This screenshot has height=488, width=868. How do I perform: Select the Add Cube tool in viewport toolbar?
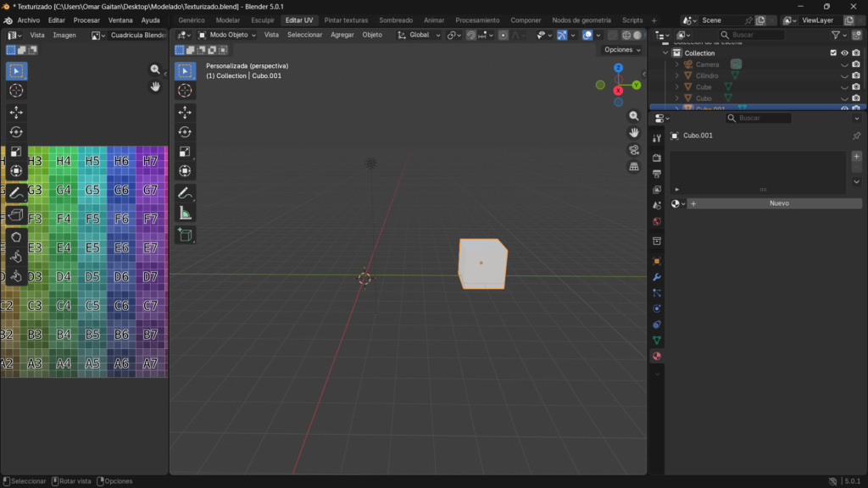(186, 235)
